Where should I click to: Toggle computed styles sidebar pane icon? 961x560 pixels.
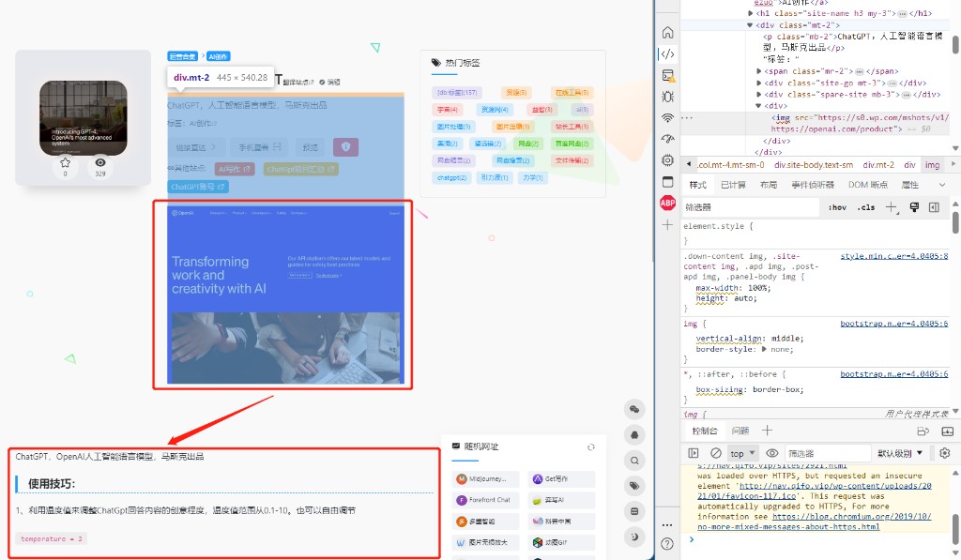pyautogui.click(x=934, y=207)
